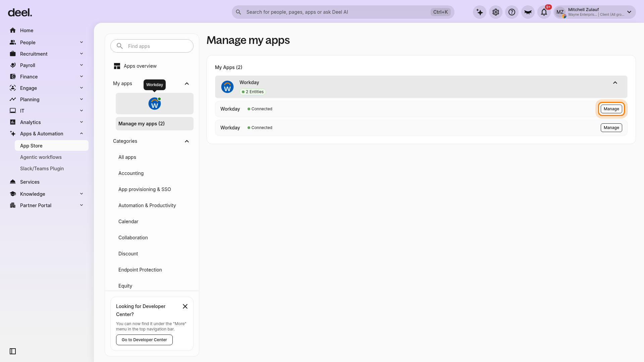Expand the Finance menu chevron
The width and height of the screenshot is (644, 362).
coord(82,76)
